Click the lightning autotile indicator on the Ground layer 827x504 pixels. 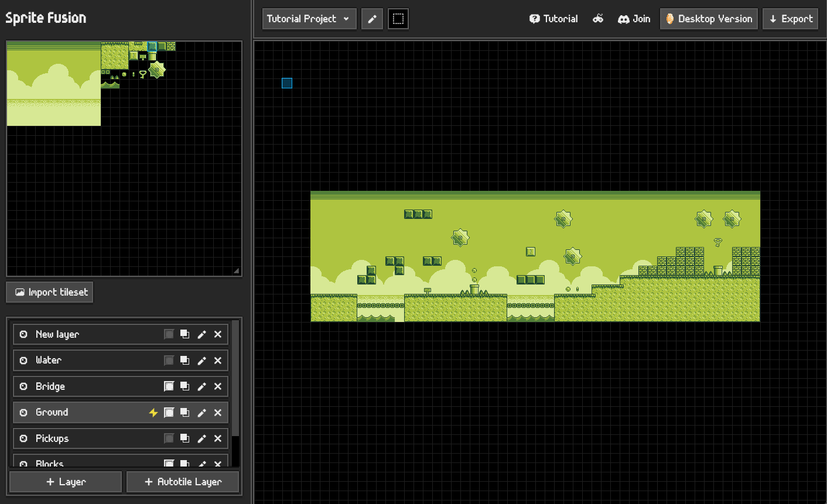(x=153, y=412)
